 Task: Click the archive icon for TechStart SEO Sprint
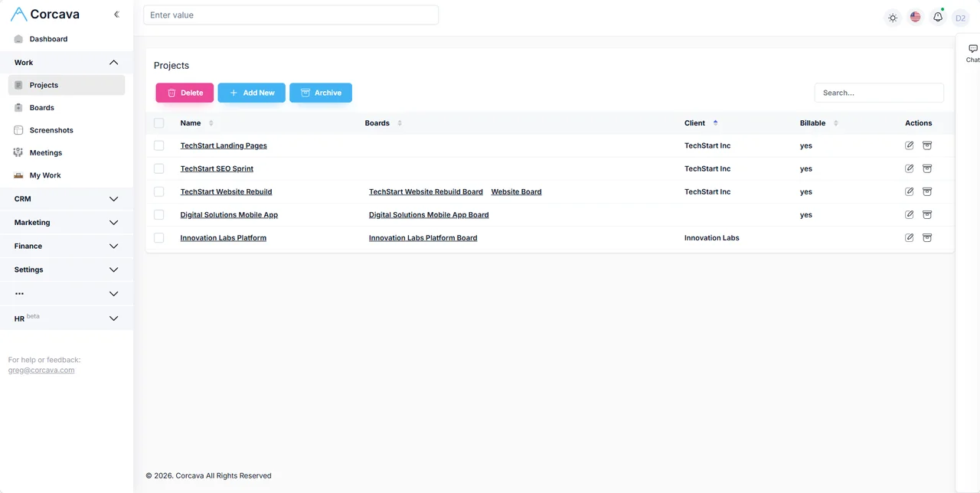click(927, 168)
